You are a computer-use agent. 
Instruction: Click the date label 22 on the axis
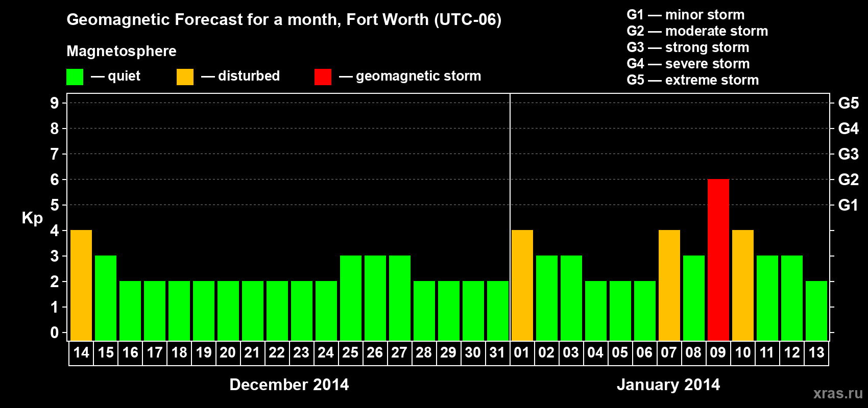tap(277, 353)
